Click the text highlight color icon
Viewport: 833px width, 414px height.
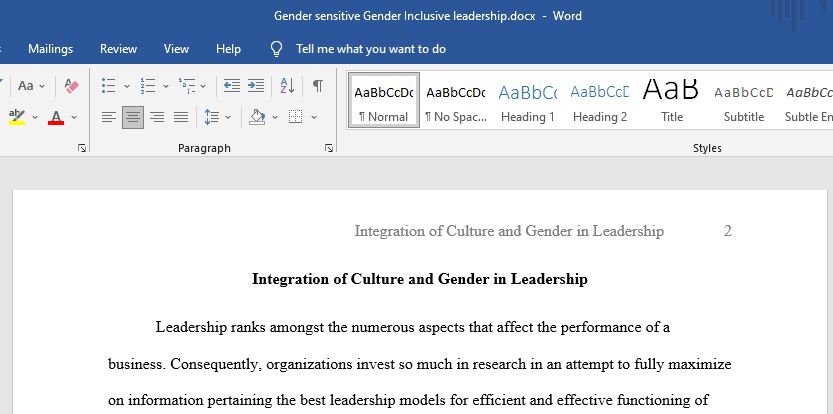pyautogui.click(x=17, y=117)
